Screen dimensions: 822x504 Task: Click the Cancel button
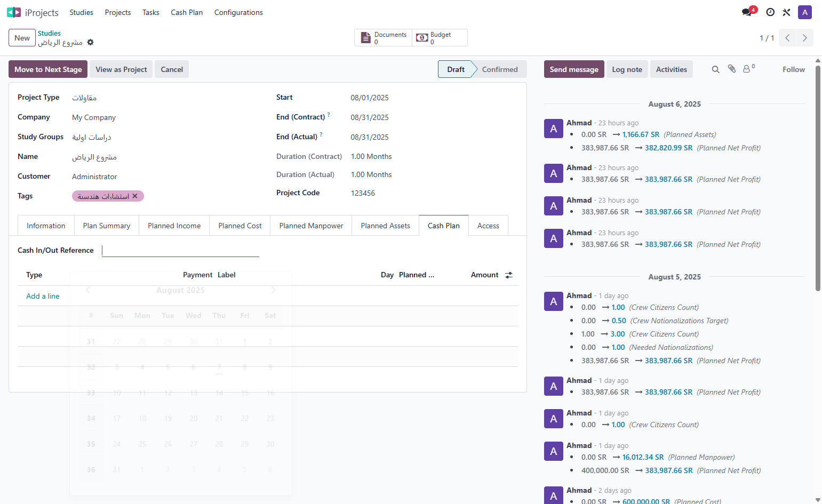point(172,69)
